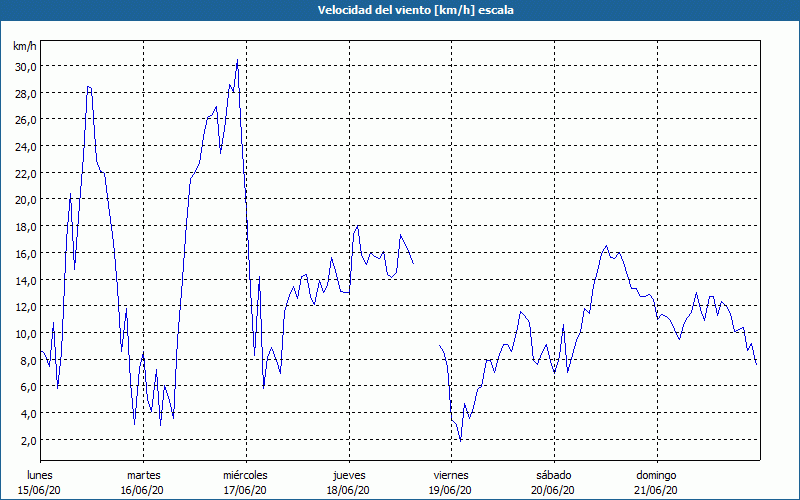This screenshot has height=500, width=800.
Task: Click the '30,0' y-axis value
Action: (x=25, y=67)
